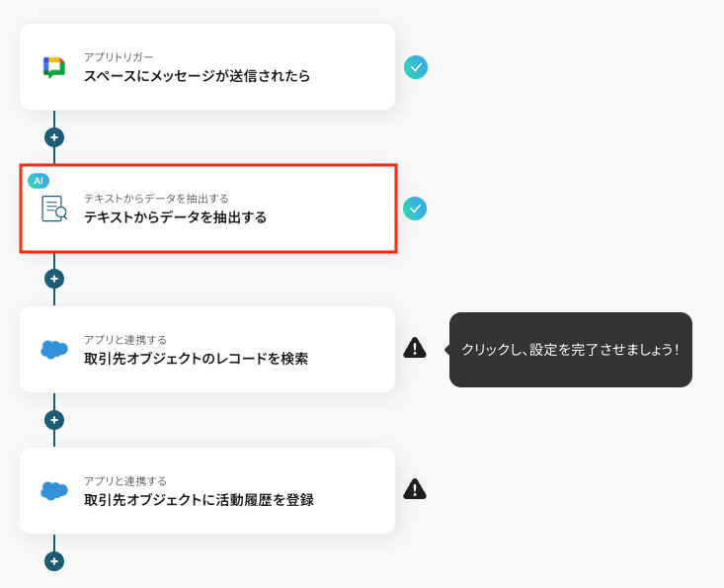This screenshot has height=588, width=724.
Task: Open 取引先オブジェクトに活動履歴を登録 step
Action: (199, 500)
